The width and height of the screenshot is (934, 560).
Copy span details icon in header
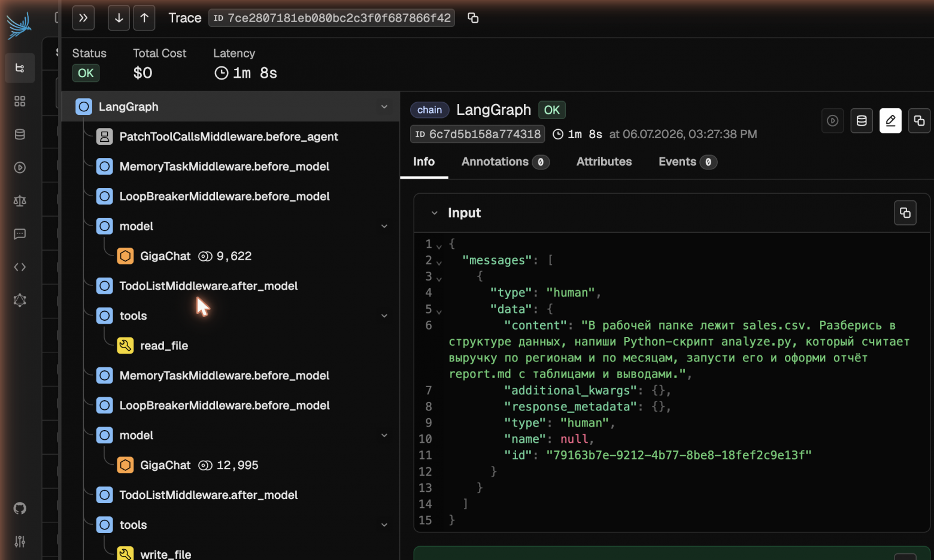[919, 121]
